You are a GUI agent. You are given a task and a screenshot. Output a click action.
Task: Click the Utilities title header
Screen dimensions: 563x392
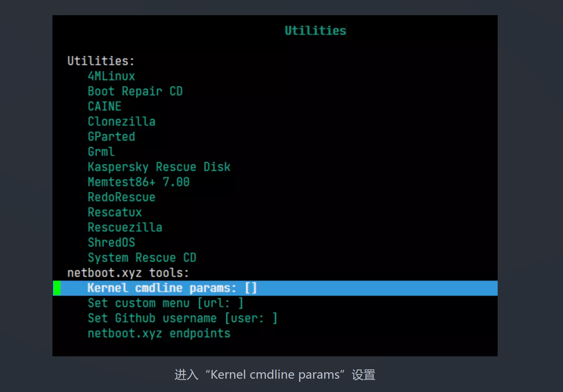pyautogui.click(x=315, y=30)
